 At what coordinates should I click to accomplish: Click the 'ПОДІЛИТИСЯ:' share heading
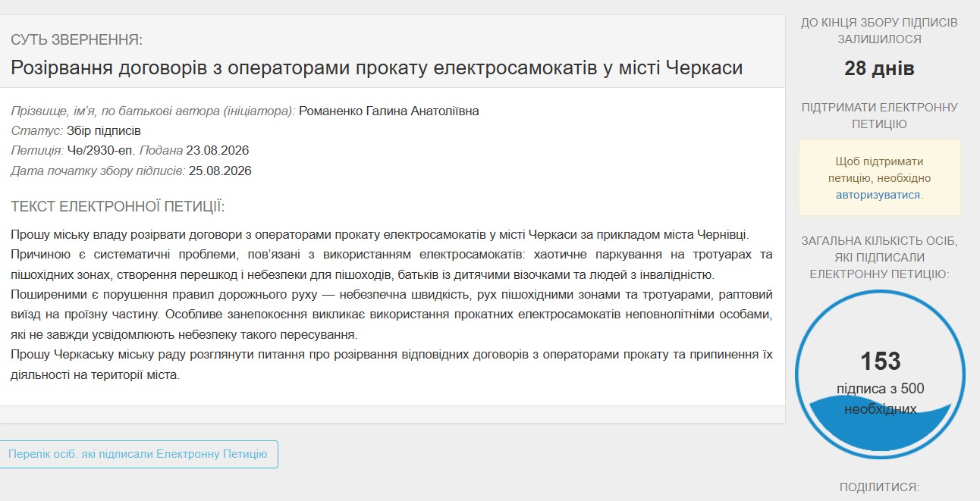pos(879,487)
